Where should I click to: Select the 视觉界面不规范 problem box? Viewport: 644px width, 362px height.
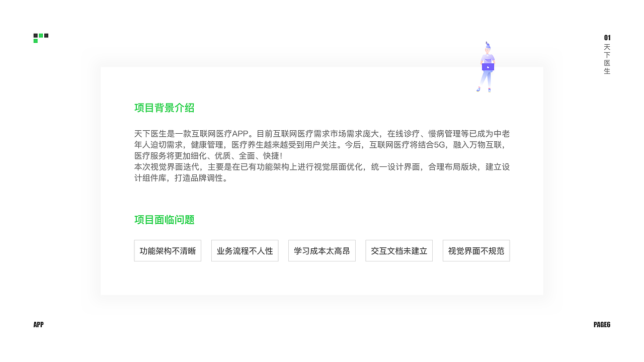[476, 250]
